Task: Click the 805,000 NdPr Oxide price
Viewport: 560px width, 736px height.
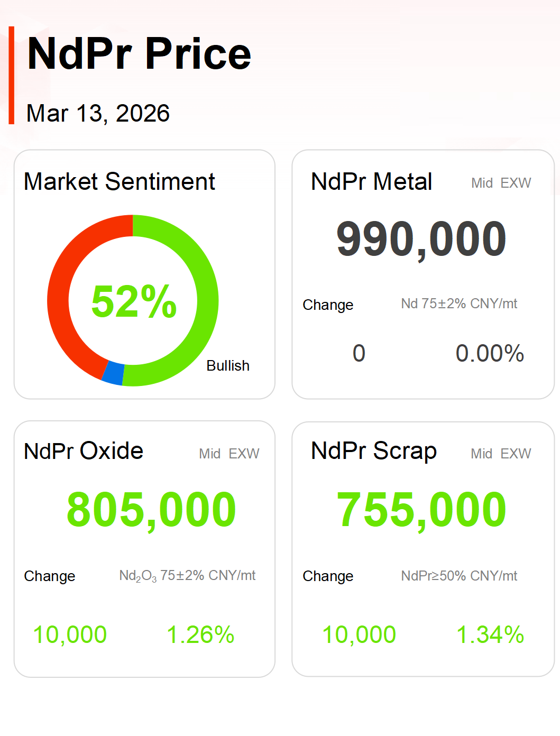Action: click(151, 510)
